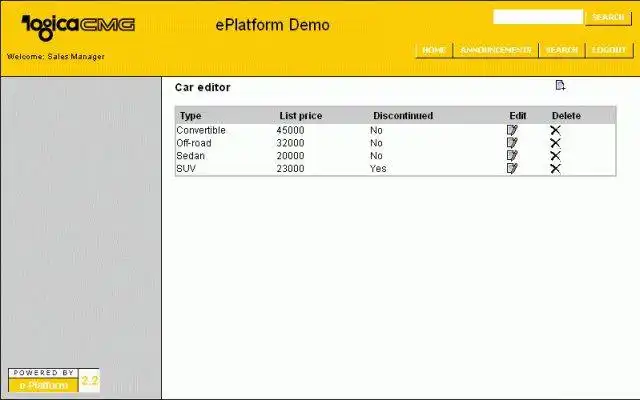Open Search in the navigation menu
Image resolution: width=640 pixels, height=400 pixels.
pos(562,50)
